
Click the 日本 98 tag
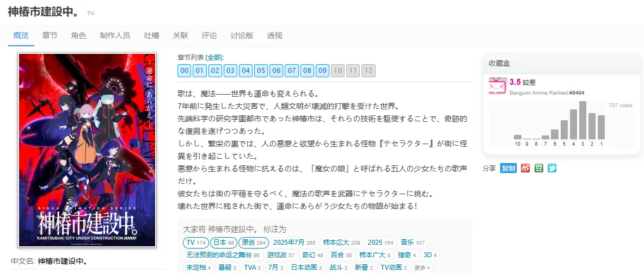(x=224, y=243)
